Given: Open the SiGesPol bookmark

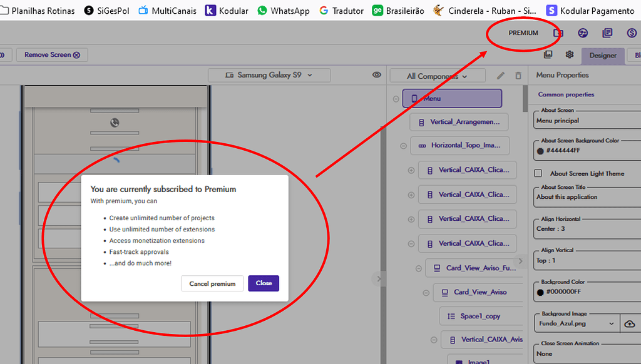Looking at the screenshot, I should pos(106,11).
